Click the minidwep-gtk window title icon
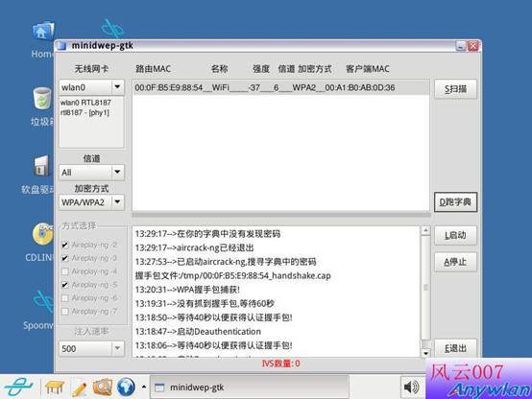Image resolution: width=532 pixels, height=399 pixels. point(61,46)
